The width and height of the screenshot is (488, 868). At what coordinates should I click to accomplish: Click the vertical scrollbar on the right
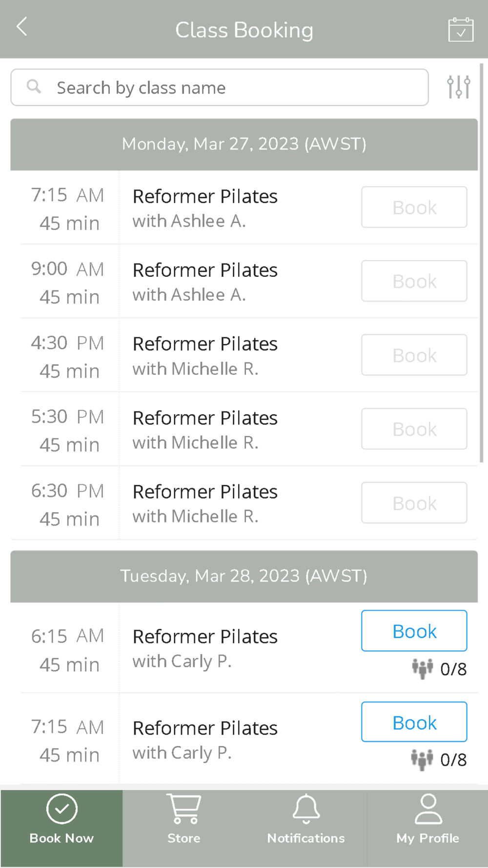click(x=482, y=264)
